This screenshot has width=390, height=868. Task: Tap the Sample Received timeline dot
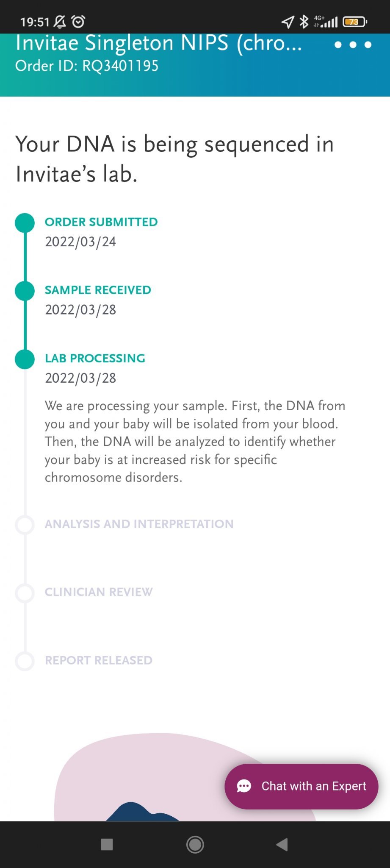point(25,291)
